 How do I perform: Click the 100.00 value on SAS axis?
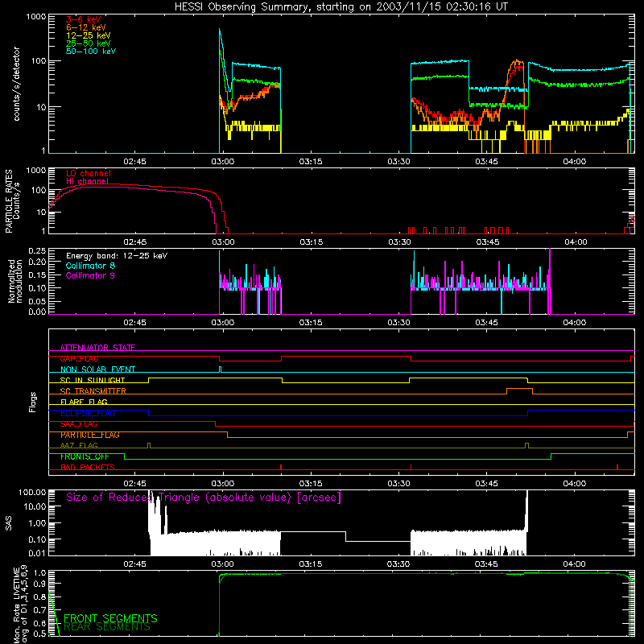32,493
